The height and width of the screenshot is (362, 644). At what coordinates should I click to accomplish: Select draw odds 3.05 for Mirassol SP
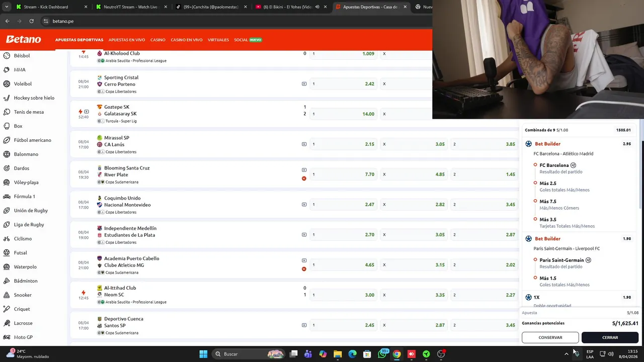[413, 144]
